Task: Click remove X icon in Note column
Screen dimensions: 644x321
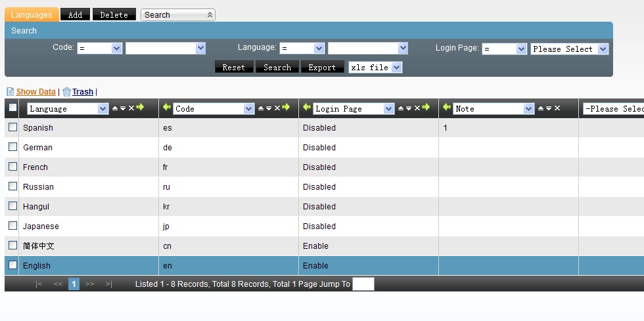Action: click(x=557, y=108)
